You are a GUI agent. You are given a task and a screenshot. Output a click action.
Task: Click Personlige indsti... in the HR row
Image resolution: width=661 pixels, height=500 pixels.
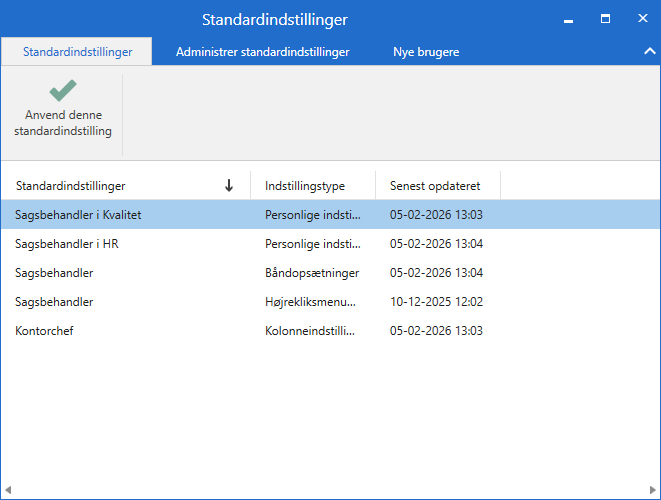point(313,244)
